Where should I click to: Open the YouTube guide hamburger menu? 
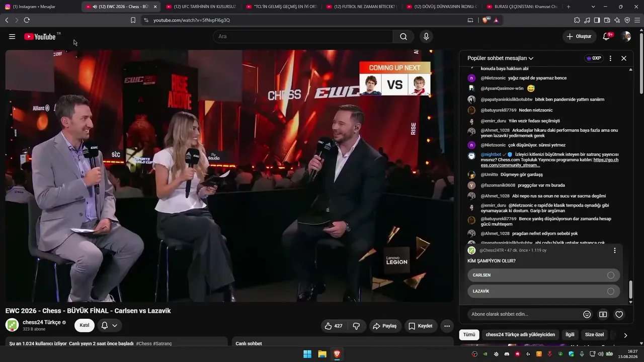click(x=12, y=37)
